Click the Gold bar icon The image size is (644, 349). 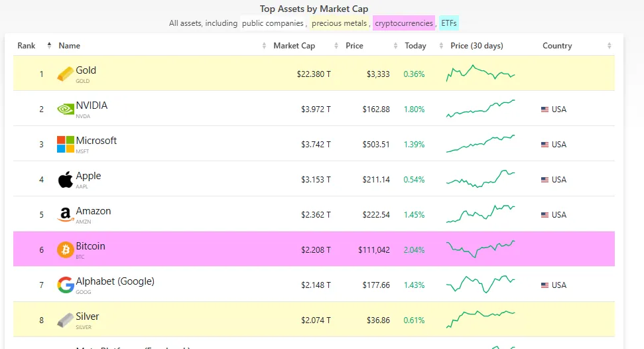(x=66, y=74)
